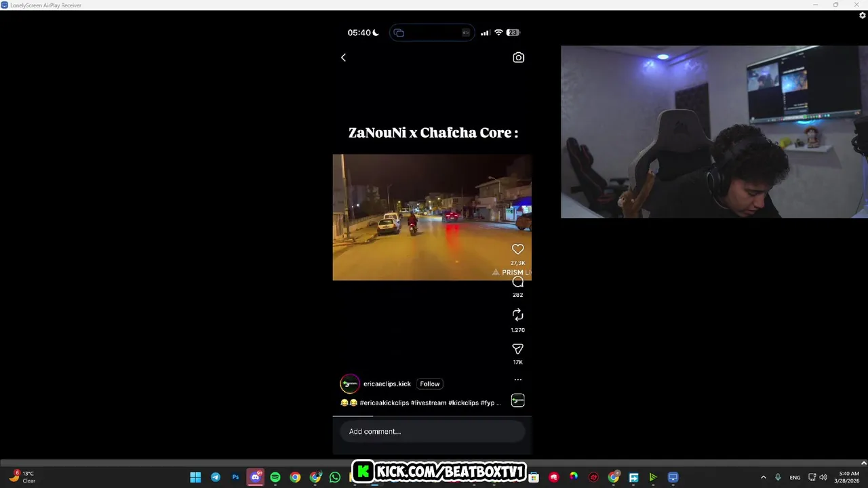Click the 282 comments count
Image resolution: width=868 pixels, height=488 pixels.
click(517, 295)
